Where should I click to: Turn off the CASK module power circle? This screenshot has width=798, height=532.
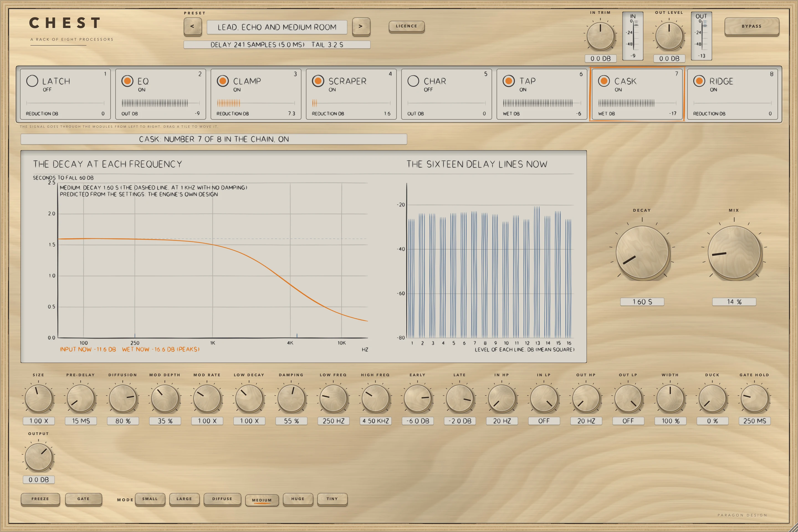(x=604, y=81)
